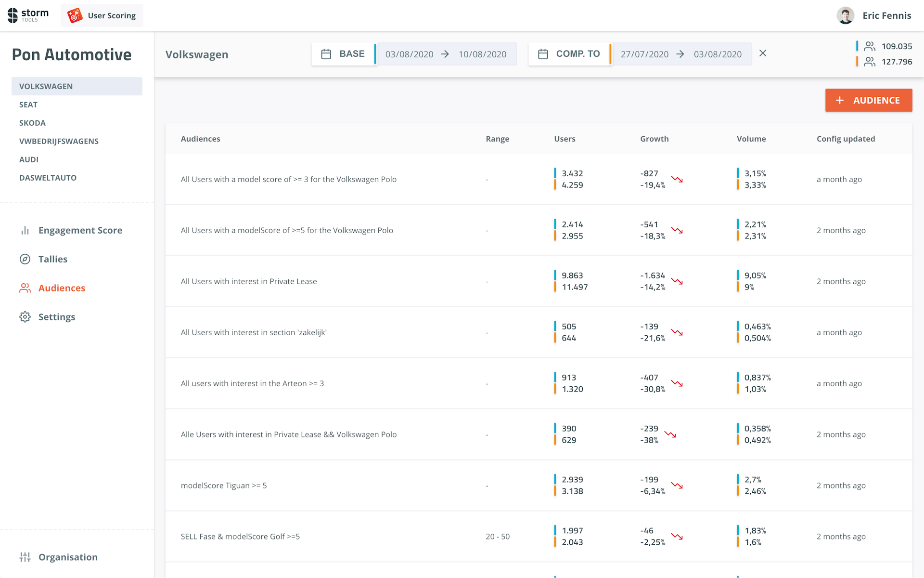Image resolution: width=924 pixels, height=578 pixels.
Task: Click the Tallies compass icon
Action: (25, 259)
